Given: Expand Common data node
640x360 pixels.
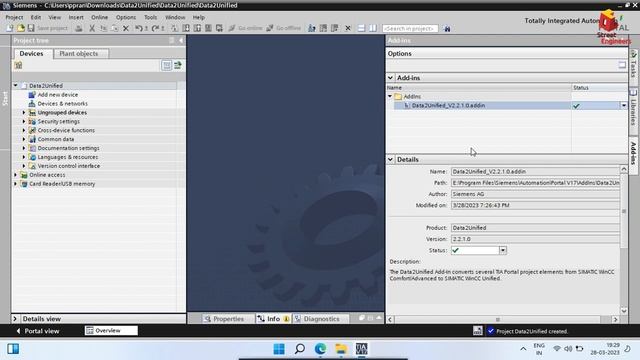Looking at the screenshot, I should coord(24,139).
